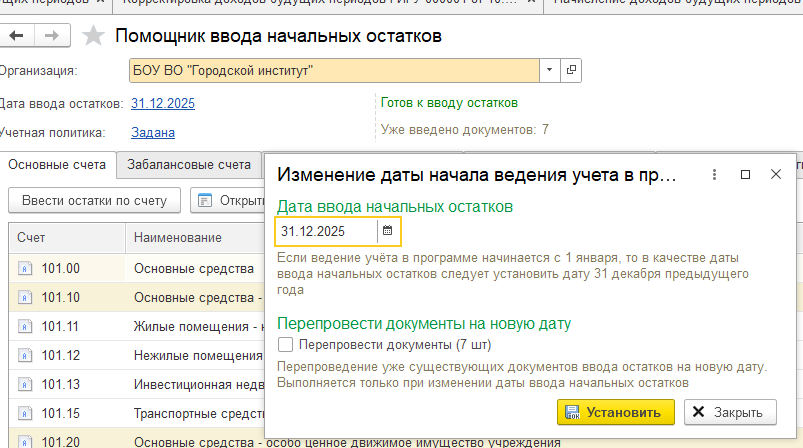The width and height of the screenshot is (803, 448).
Task: Click the Закрыть button in dialog
Action: click(x=730, y=412)
